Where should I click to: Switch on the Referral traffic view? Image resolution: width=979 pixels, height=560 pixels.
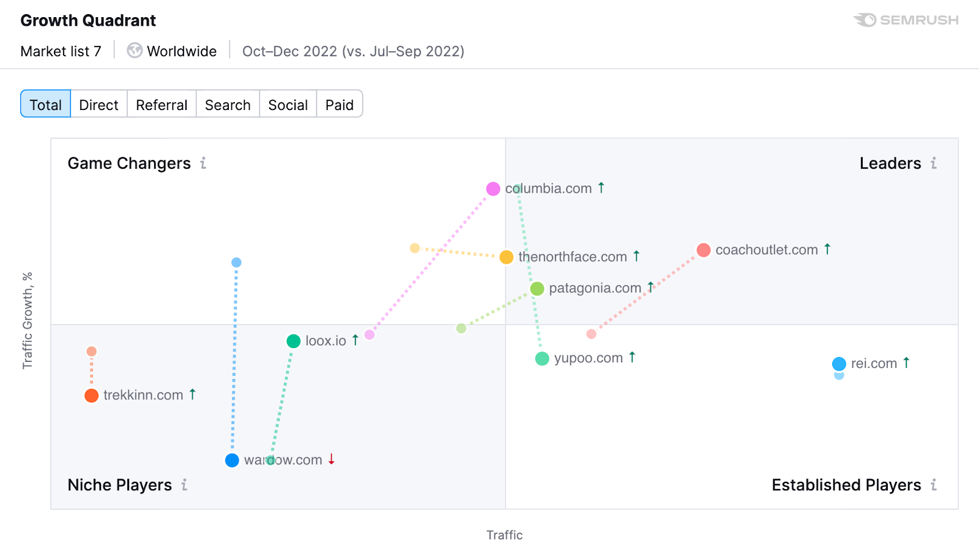(161, 104)
